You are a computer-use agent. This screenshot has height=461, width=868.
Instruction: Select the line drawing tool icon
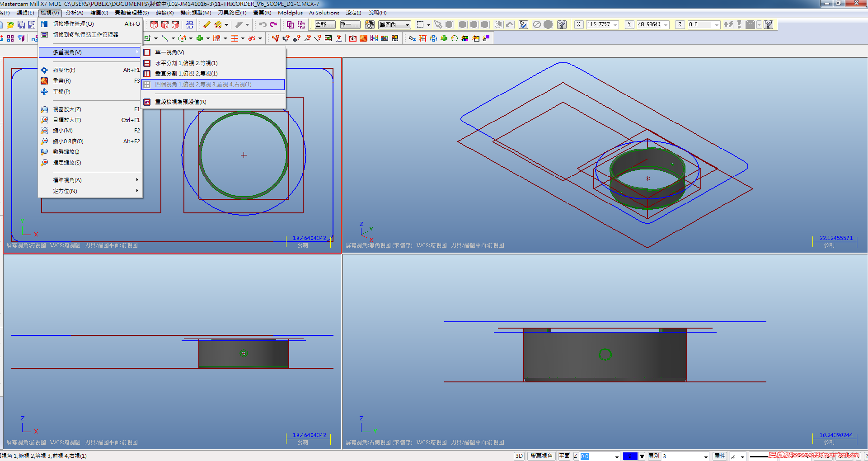click(x=164, y=38)
